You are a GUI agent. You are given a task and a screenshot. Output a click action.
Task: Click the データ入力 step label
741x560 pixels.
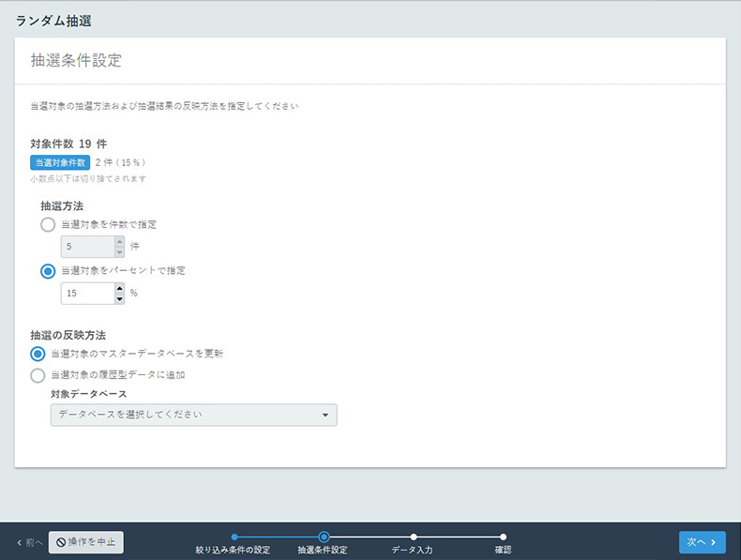point(412,550)
